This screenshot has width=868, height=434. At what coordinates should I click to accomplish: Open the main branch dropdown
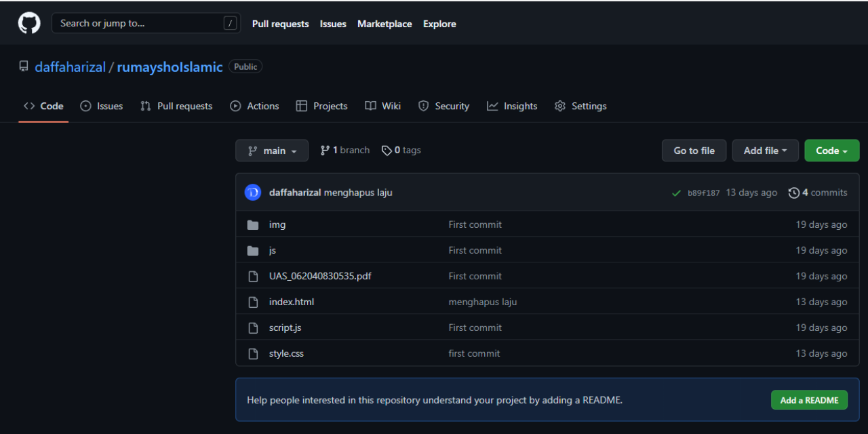click(271, 150)
